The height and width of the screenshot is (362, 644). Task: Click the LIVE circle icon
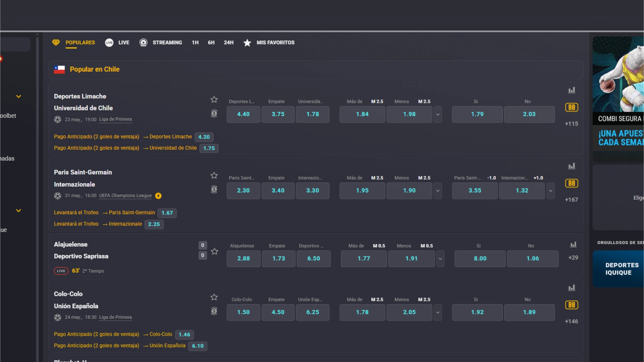[109, 43]
